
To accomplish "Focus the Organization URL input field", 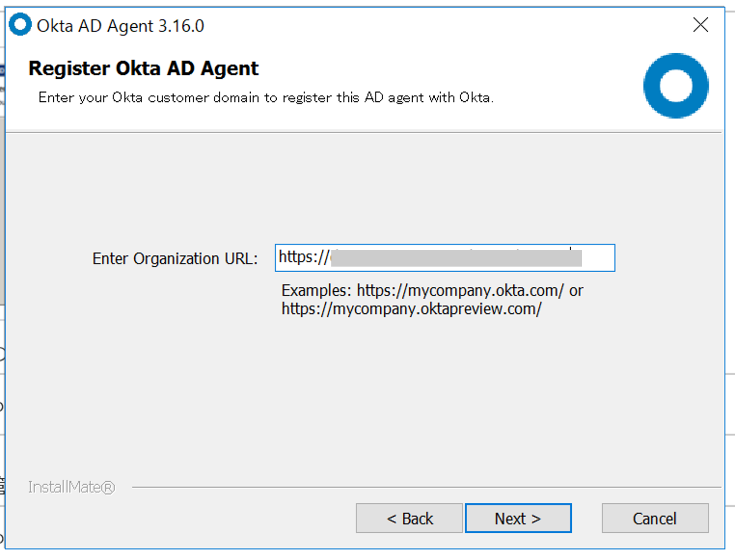I will pos(445,258).
